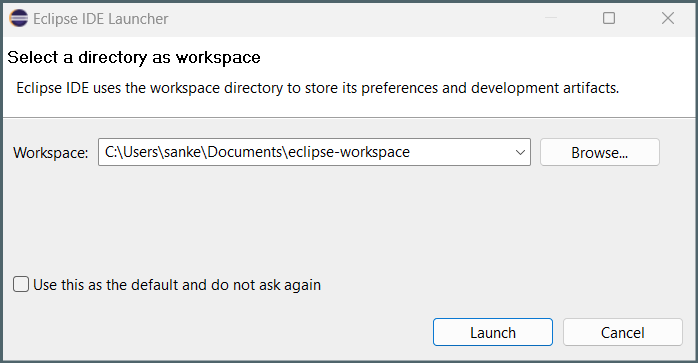Image resolution: width=698 pixels, height=363 pixels.
Task: Maximize the Eclipse IDE Launcher window
Action: point(609,18)
